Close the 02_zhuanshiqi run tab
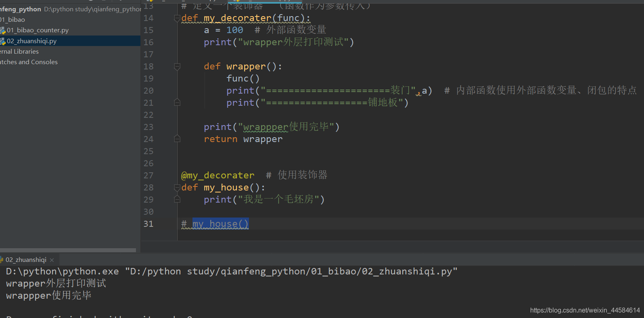644x318 pixels. tap(52, 260)
